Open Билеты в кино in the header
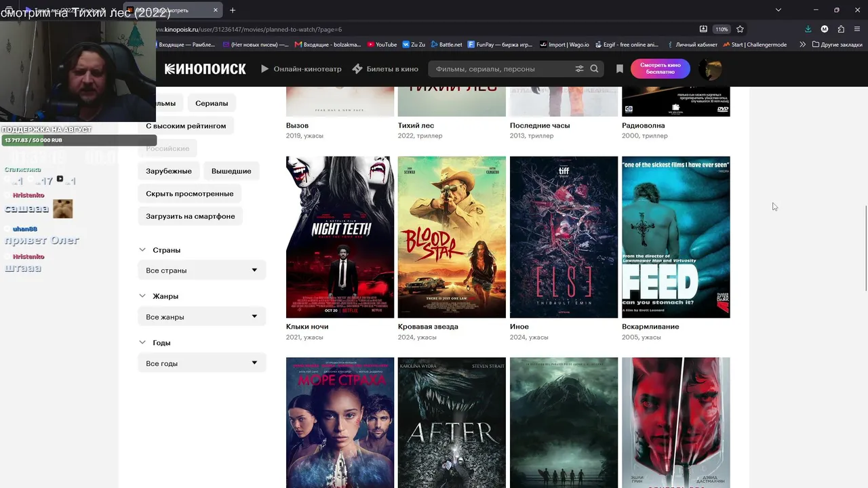Viewport: 868px width, 488px height. pyautogui.click(x=385, y=69)
